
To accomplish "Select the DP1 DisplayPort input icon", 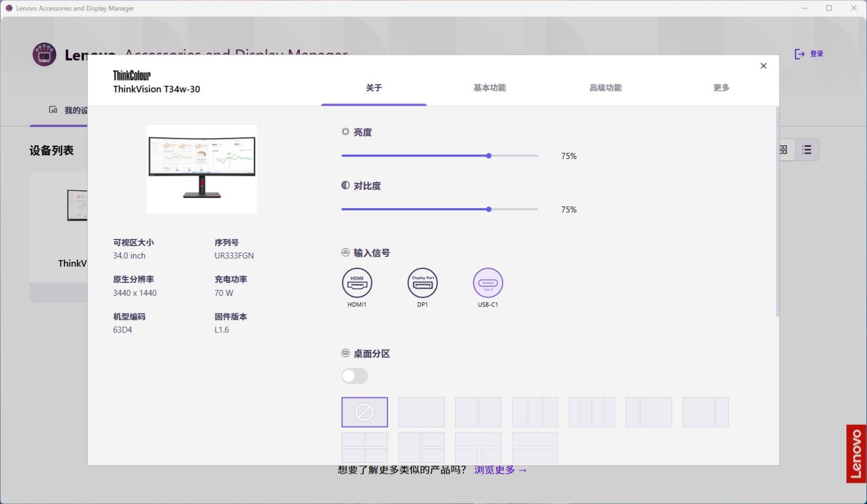I will pos(422,283).
